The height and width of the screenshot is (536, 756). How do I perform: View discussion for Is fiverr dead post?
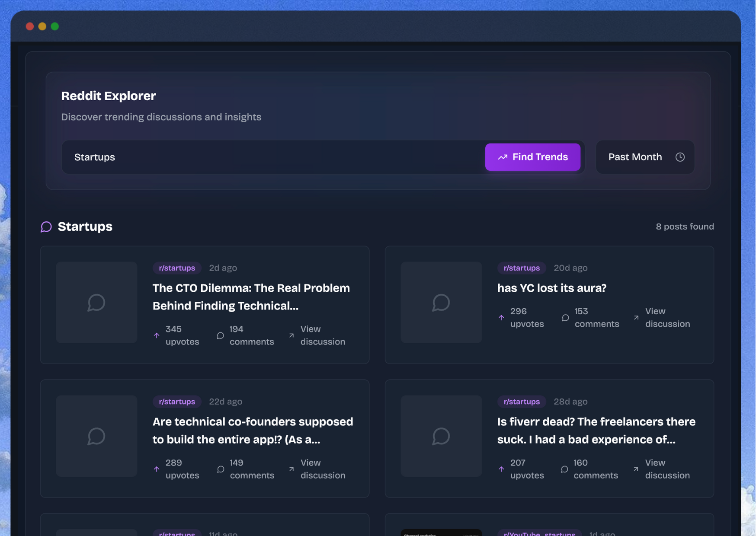667,469
